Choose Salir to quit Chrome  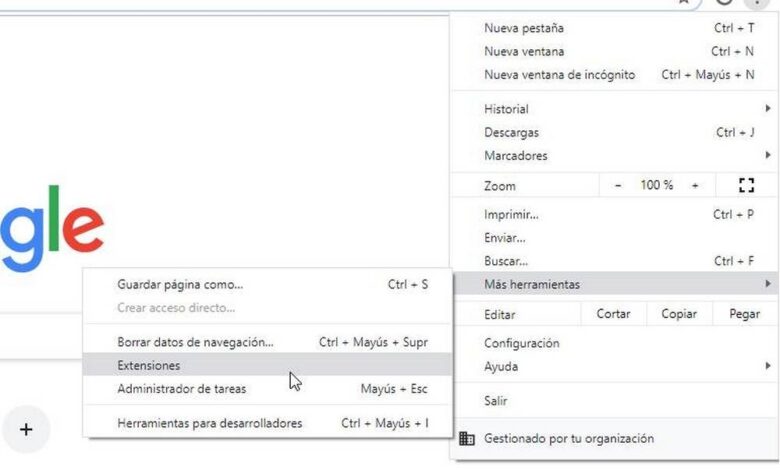(615, 401)
